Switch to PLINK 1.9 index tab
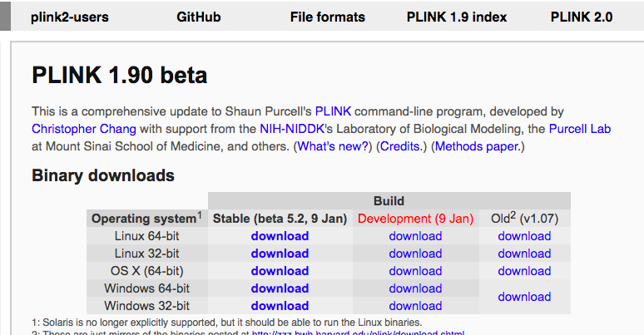 [457, 17]
